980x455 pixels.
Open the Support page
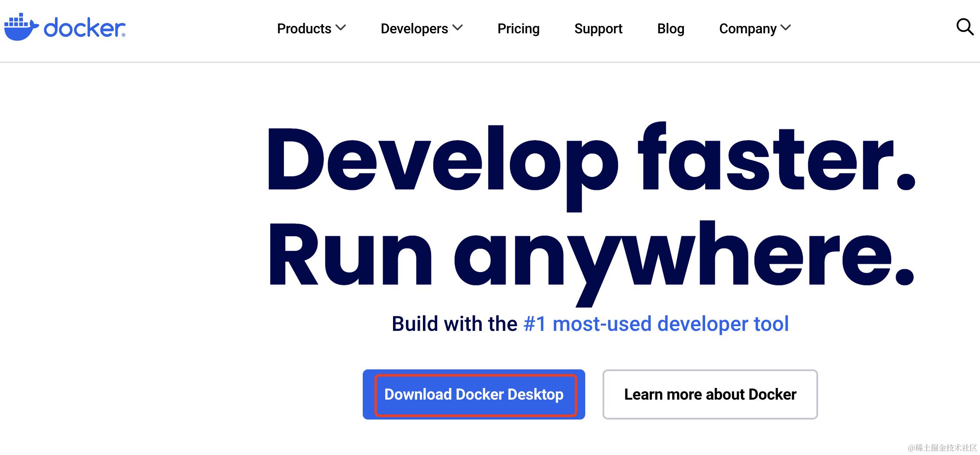(x=598, y=29)
